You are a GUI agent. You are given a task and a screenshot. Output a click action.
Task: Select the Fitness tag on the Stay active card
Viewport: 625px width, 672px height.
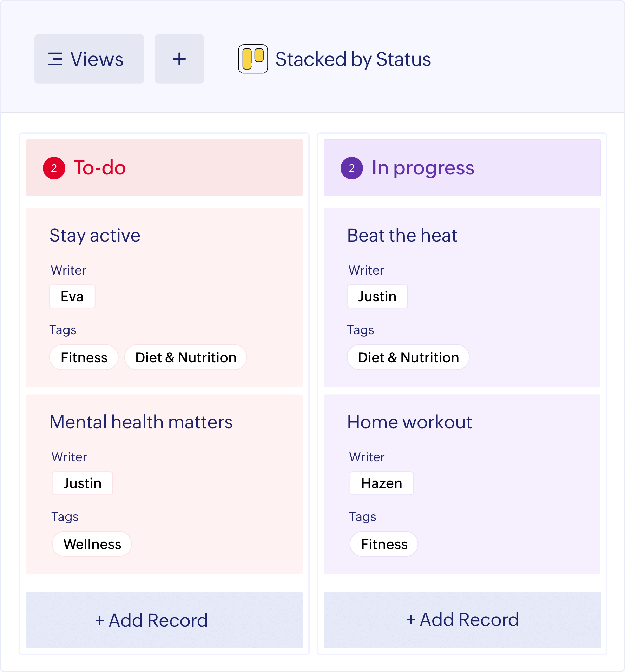click(x=84, y=357)
